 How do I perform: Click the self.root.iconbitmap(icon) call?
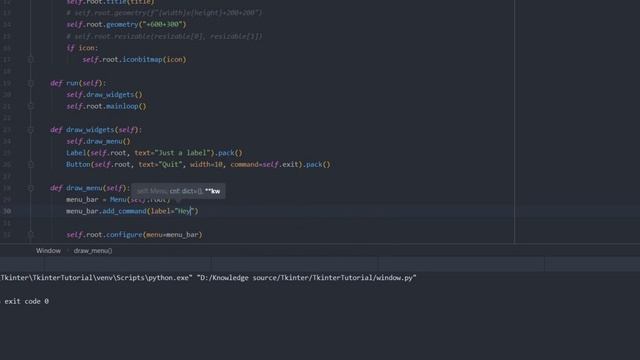[134, 60]
